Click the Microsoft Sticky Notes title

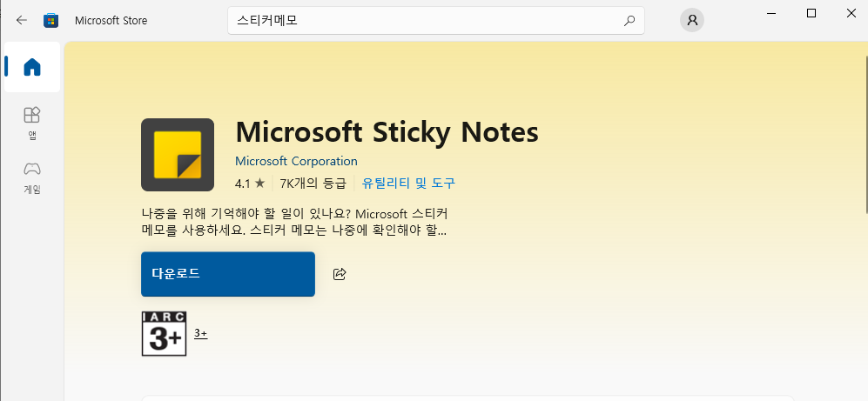[x=387, y=131]
